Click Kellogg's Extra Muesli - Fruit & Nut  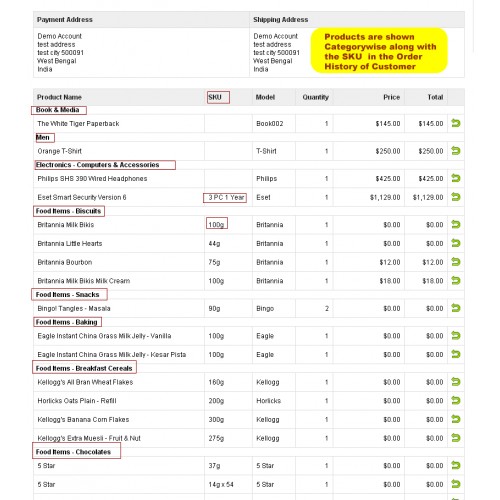click(89, 438)
